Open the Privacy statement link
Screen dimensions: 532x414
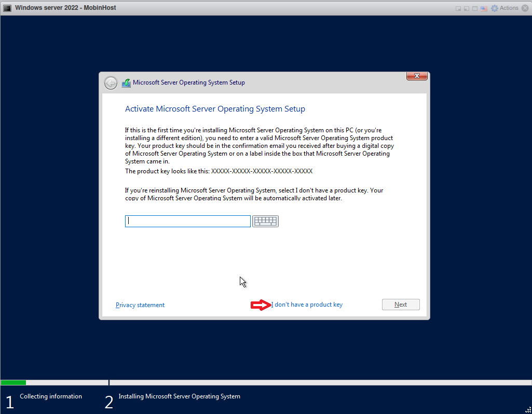(x=140, y=305)
